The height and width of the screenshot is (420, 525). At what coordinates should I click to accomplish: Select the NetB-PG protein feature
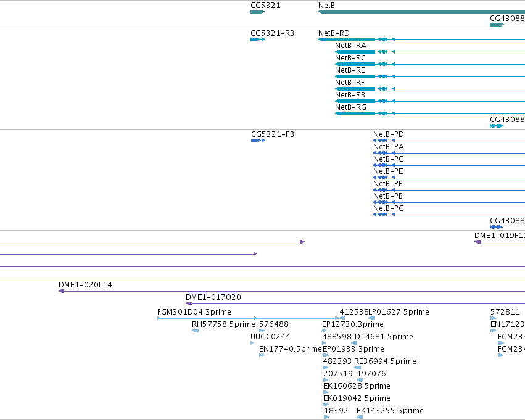(x=449, y=215)
